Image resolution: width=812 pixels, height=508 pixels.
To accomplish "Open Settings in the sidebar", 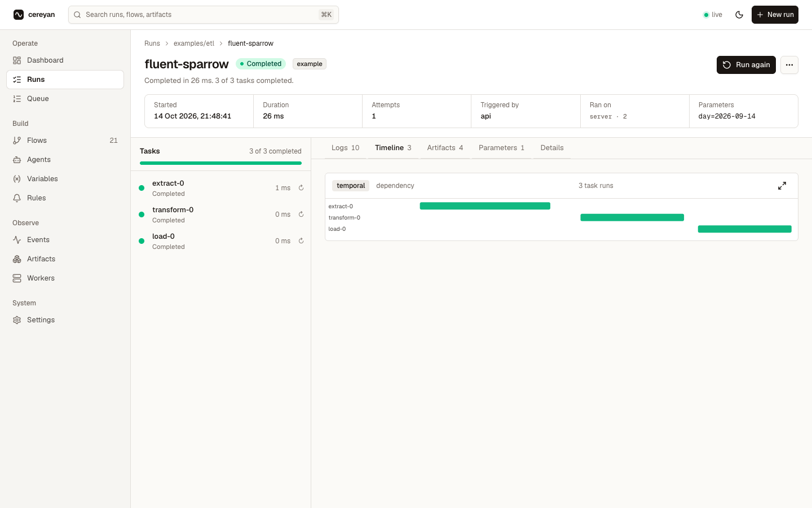I will (65, 320).
